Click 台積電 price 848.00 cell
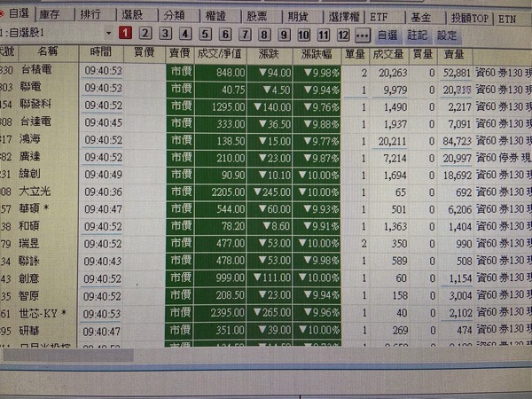 point(221,73)
